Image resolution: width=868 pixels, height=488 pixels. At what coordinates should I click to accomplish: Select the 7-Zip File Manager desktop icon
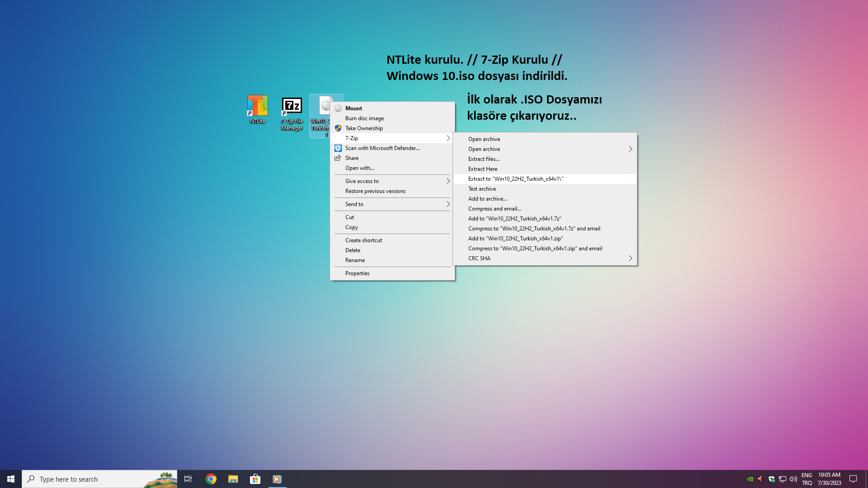(292, 107)
